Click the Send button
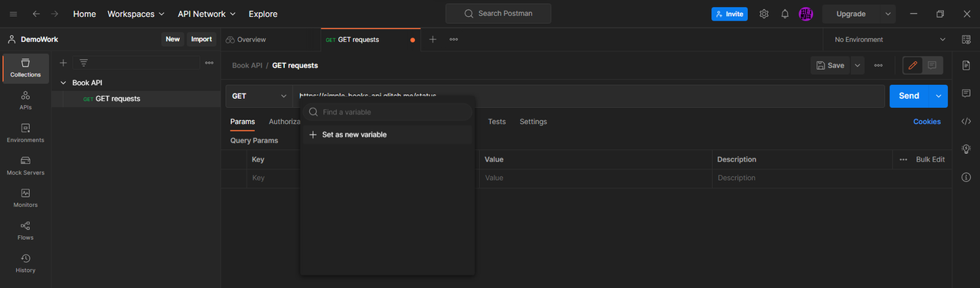The width and height of the screenshot is (980, 288). (x=909, y=96)
